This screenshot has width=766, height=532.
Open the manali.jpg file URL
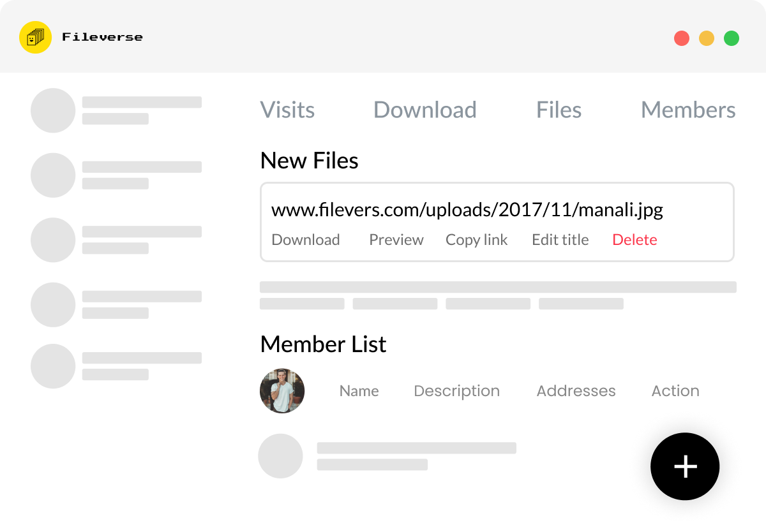point(468,209)
